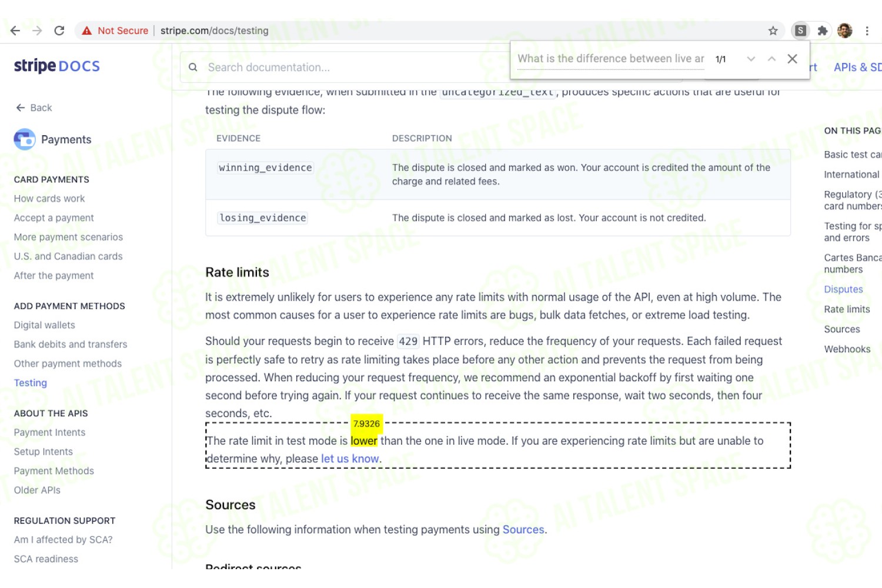This screenshot has width=882, height=588.
Task: Open Accept a payment page
Action: [x=54, y=218]
